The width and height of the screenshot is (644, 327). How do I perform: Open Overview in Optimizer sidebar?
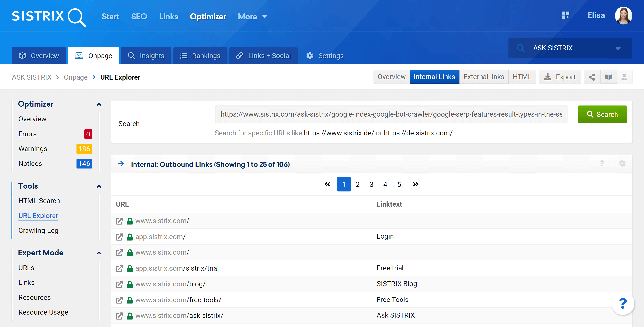click(32, 119)
